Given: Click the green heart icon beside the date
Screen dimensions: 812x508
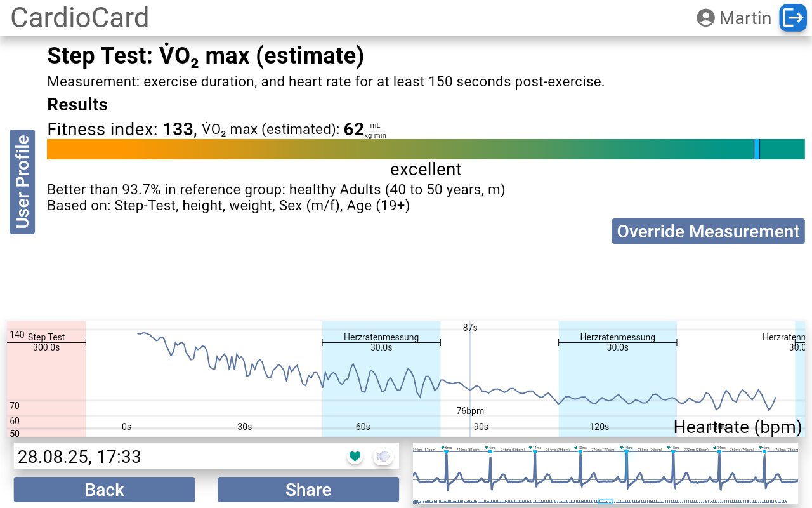Looking at the screenshot, I should (x=355, y=456).
